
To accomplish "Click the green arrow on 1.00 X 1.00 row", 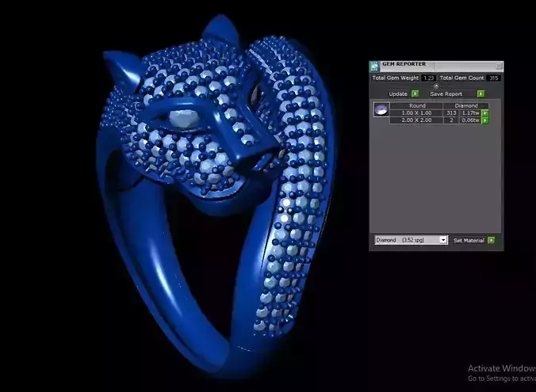I will point(485,112).
